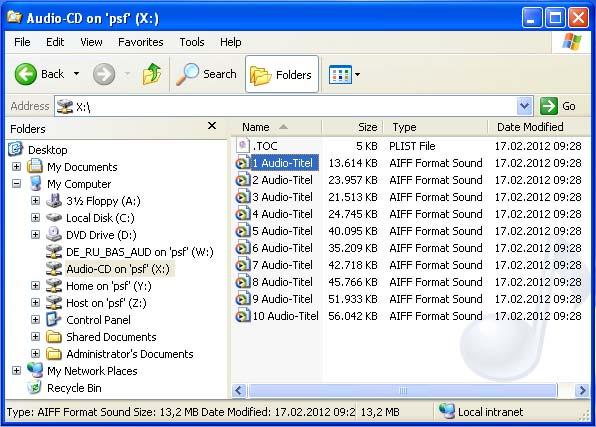
Task: Select Desktop in the folder tree
Action: [48, 150]
